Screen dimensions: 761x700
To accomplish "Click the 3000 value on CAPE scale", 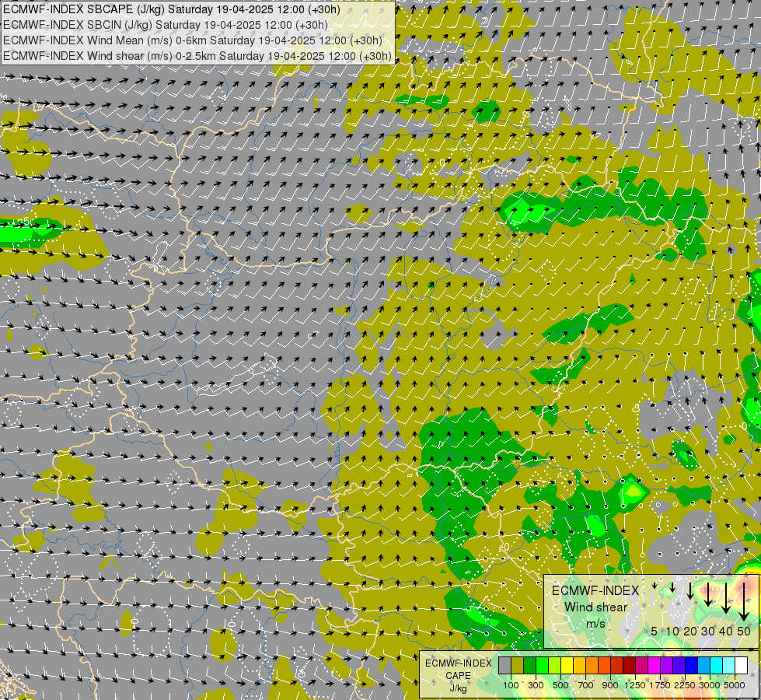I will (x=710, y=685).
